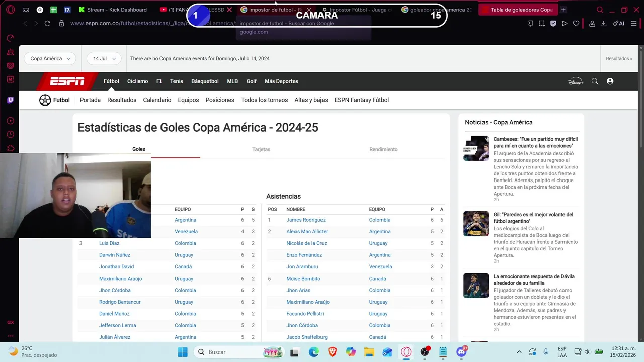Viewport: 644px width, 362px height.
Task: Open the 14 Jul. date dropdown
Action: pyautogui.click(x=104, y=58)
